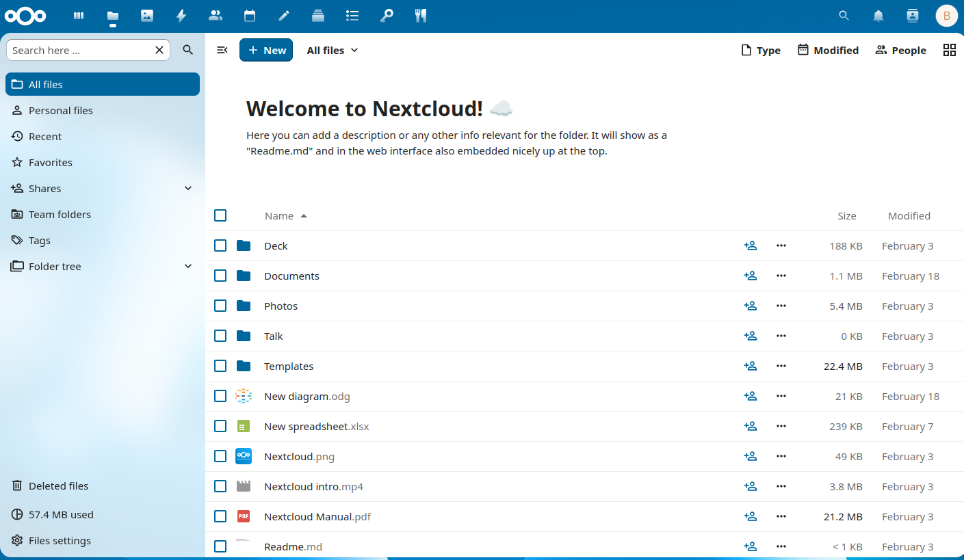The image size is (964, 560).
Task: Open the Photos app icon
Action: point(147,16)
